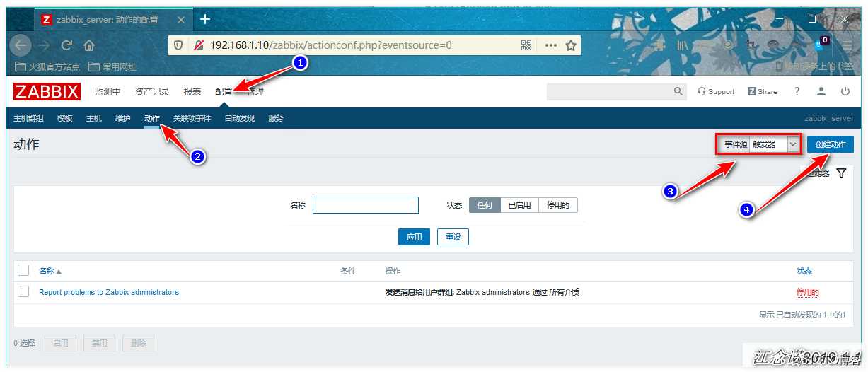Open the browser home page icon
Image resolution: width=868 pixels, height=372 pixels.
[x=89, y=45]
